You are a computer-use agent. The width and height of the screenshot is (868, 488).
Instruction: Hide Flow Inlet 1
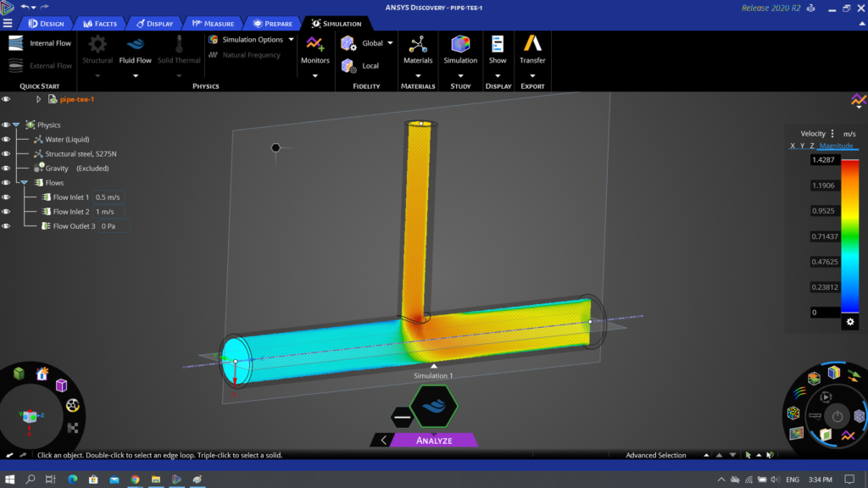point(6,197)
